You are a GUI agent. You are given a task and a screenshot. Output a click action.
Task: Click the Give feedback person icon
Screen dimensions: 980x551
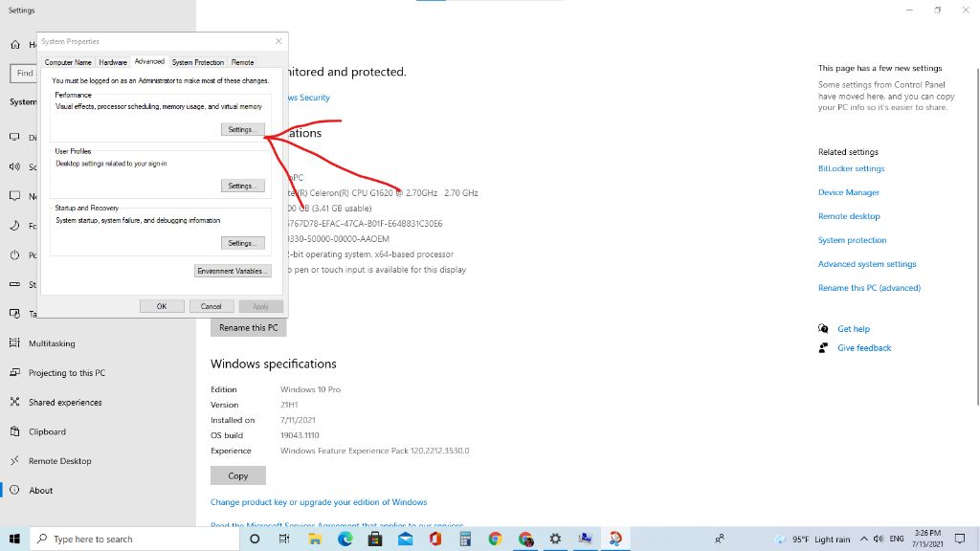pyautogui.click(x=823, y=348)
